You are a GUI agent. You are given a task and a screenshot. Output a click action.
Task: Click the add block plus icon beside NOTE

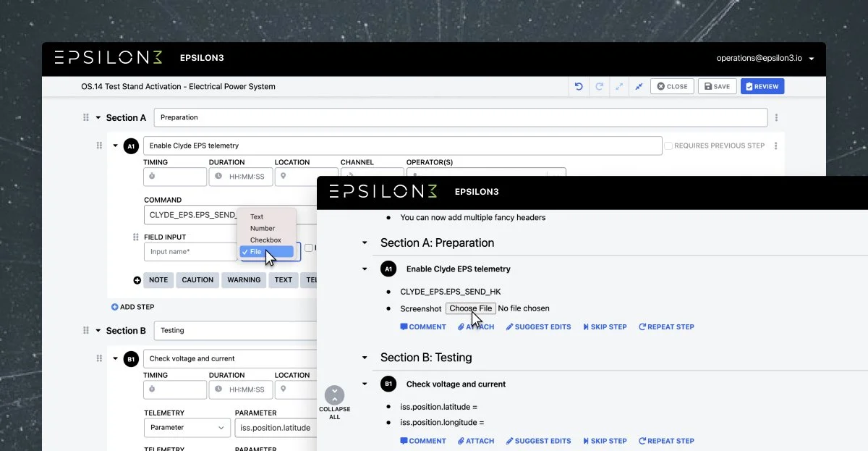pos(137,280)
